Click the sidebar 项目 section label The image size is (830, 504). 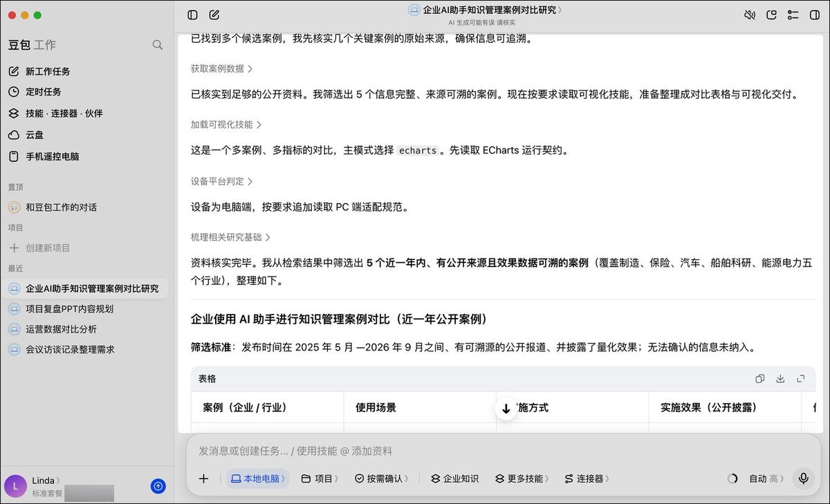coord(15,227)
